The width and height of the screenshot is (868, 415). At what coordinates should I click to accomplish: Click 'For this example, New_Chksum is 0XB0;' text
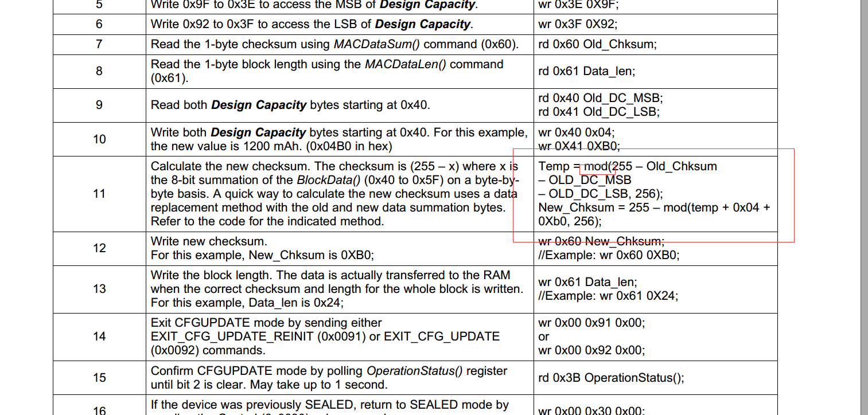[263, 255]
